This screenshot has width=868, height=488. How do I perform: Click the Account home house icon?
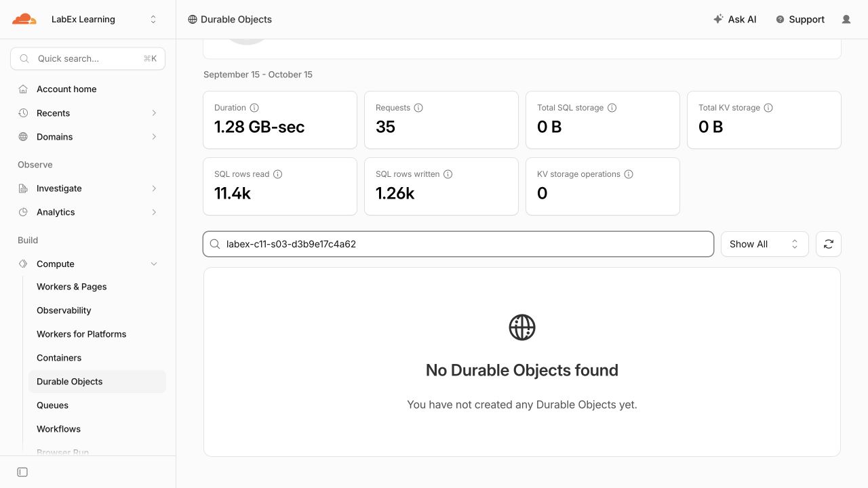click(x=23, y=89)
